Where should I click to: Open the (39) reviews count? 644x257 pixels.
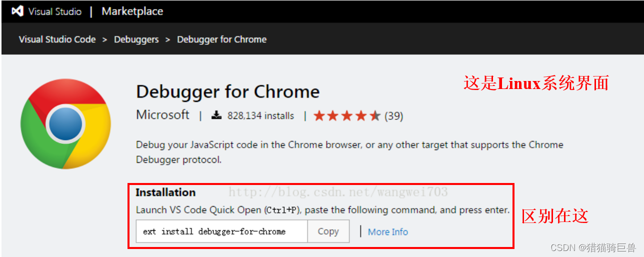[x=393, y=116]
